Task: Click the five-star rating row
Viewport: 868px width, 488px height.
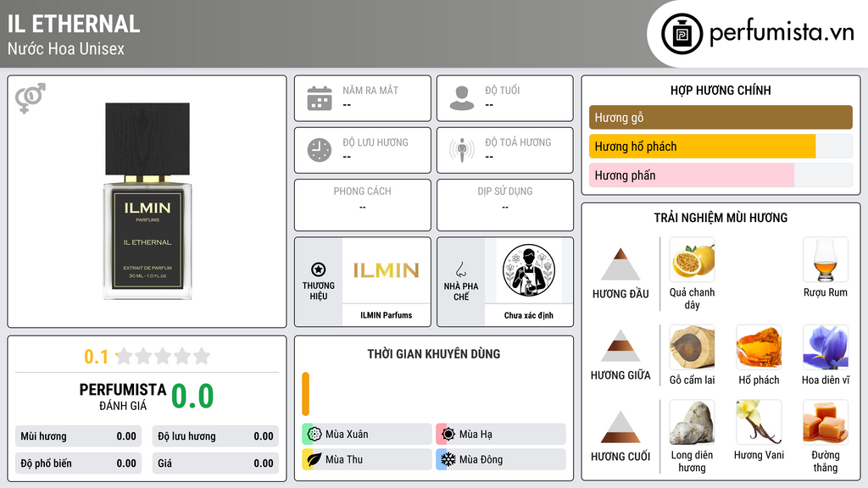Action: coord(163,356)
